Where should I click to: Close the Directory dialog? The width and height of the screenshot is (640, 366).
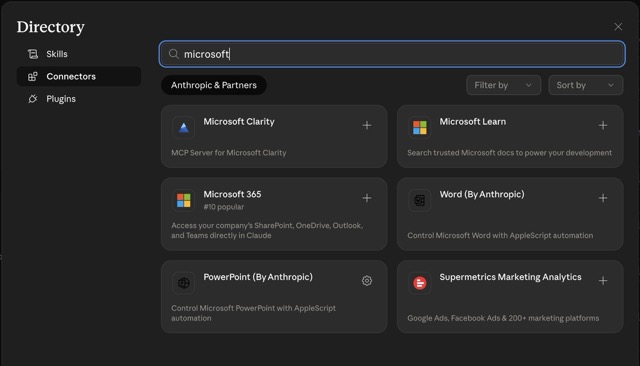(618, 27)
